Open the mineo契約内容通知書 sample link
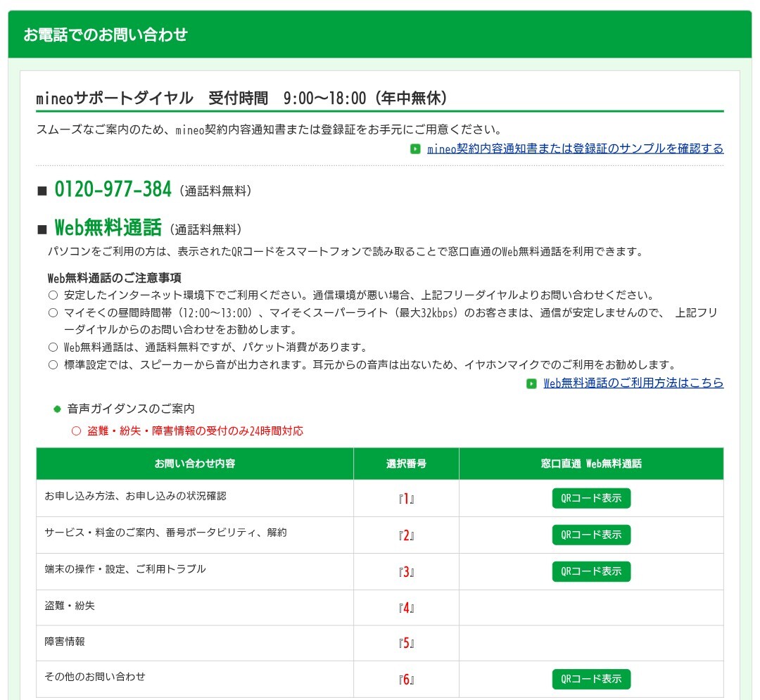The width and height of the screenshot is (760, 700). [x=575, y=148]
